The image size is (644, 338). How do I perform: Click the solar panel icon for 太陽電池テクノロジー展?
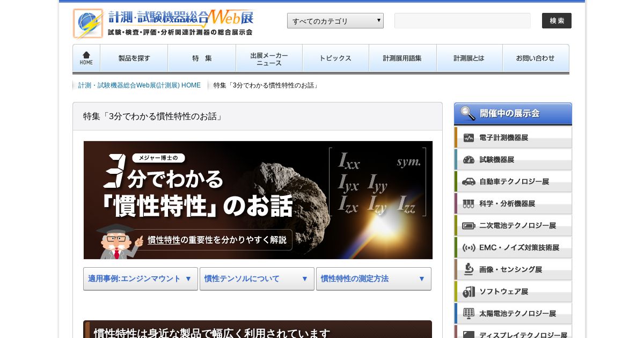coord(469,313)
